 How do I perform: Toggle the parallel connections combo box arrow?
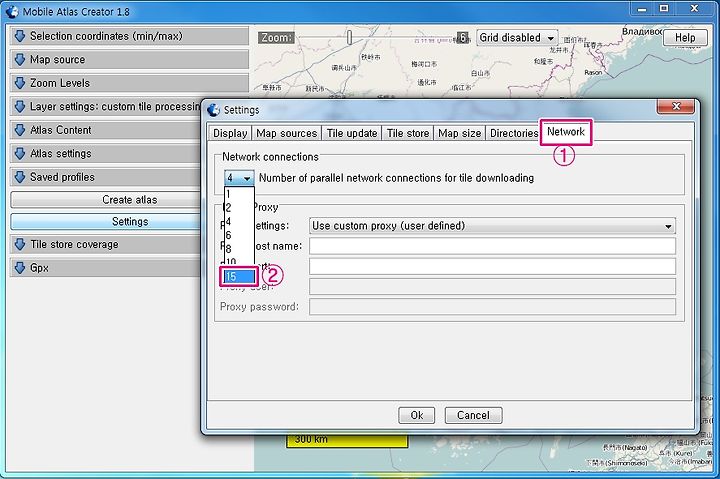247,178
